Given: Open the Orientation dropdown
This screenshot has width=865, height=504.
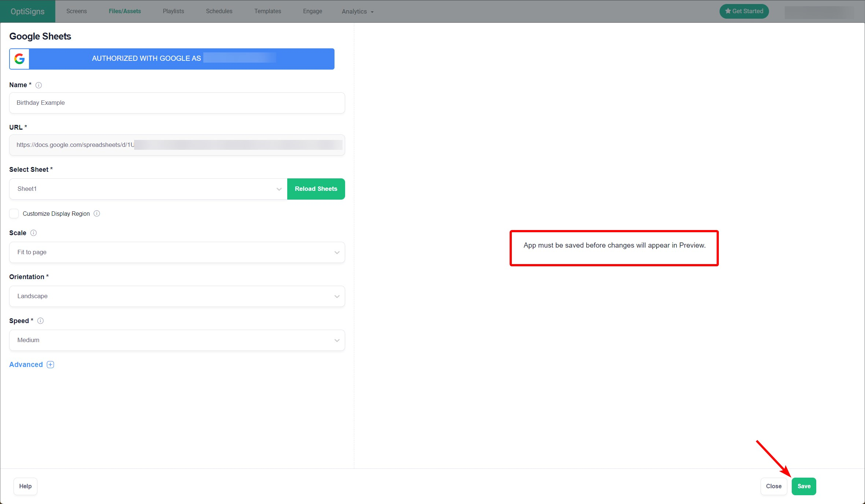Looking at the screenshot, I should [x=177, y=296].
